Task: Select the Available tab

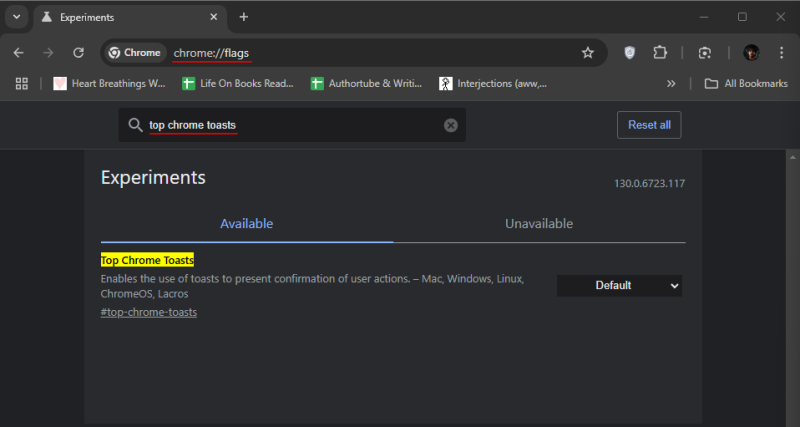Action: click(246, 224)
